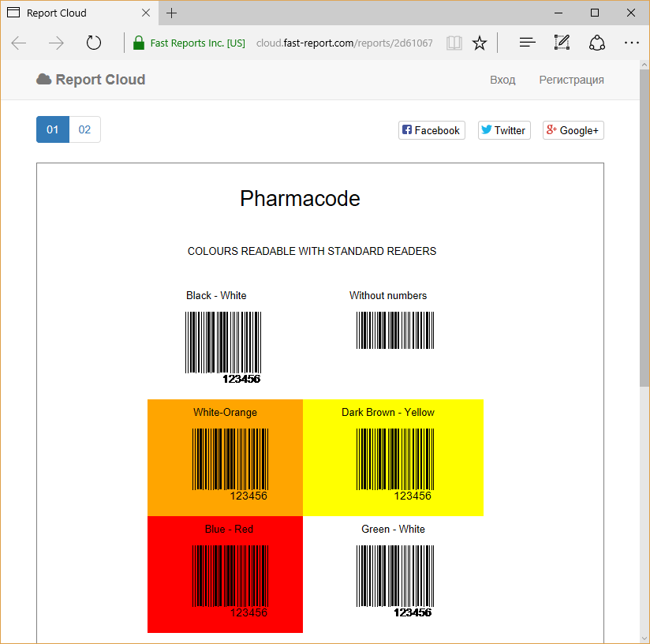The height and width of the screenshot is (644, 650).
Task: Click the Green - White label
Action: [393, 529]
